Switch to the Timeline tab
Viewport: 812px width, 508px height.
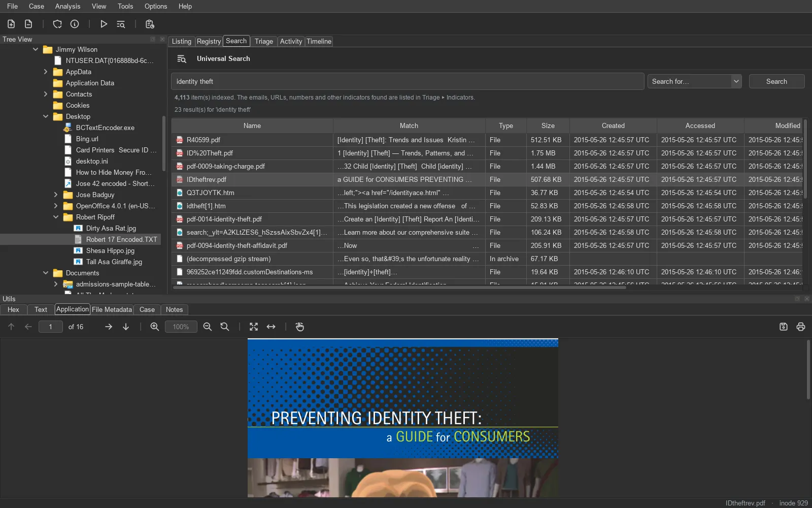tap(319, 41)
